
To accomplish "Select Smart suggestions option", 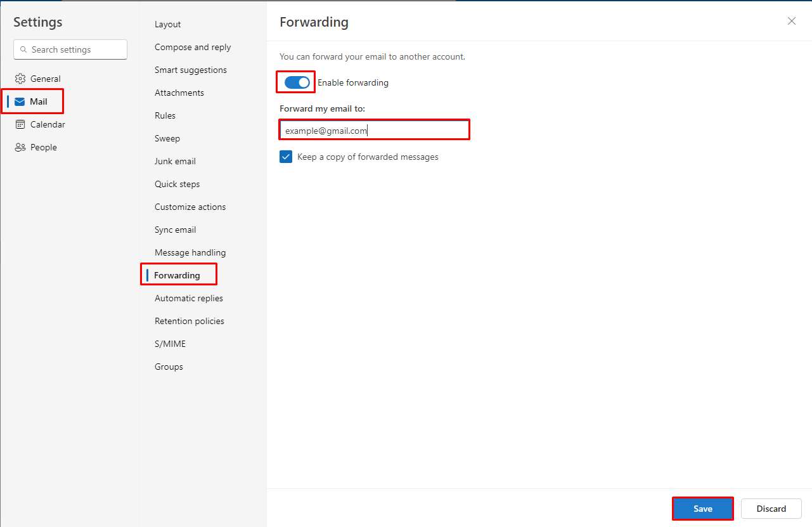I will pos(191,70).
